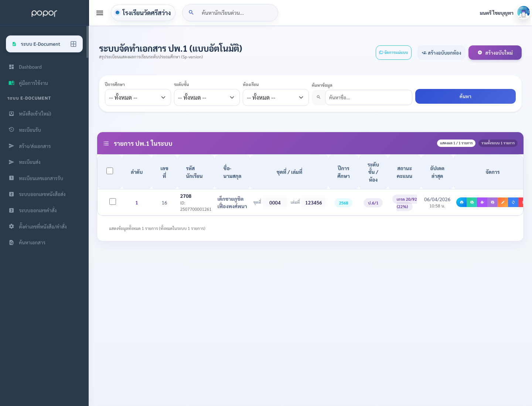The image size is (532, 406).
Task: Click the green print-disabled icon in row 1
Action: (x=472, y=202)
